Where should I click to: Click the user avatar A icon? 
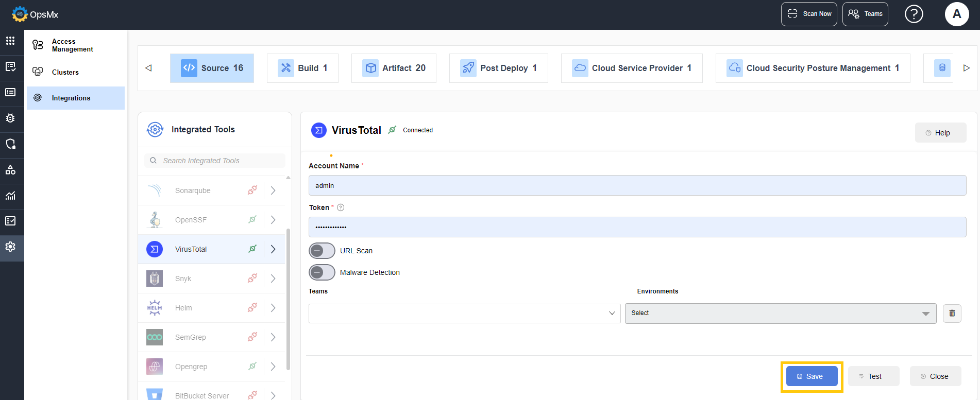coord(956,14)
